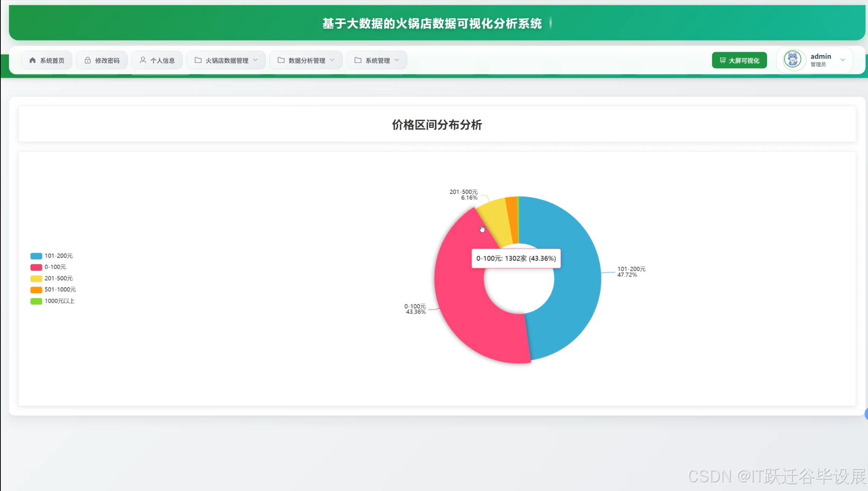Toggle the 0-100元 legend pink swatch

36,267
